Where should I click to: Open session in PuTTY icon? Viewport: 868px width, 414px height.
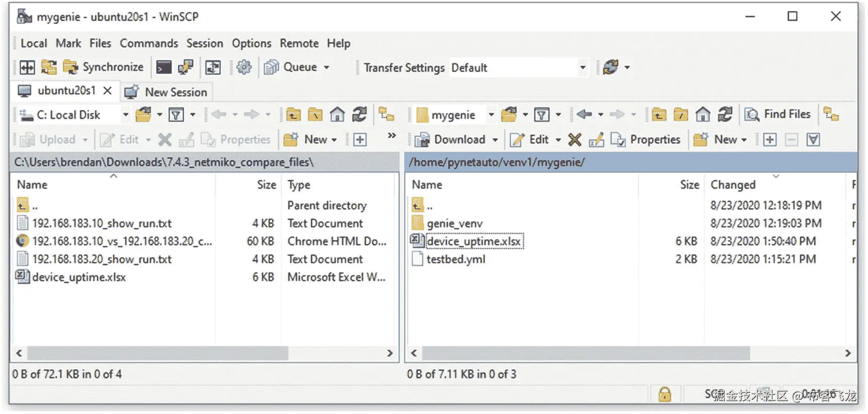[186, 67]
